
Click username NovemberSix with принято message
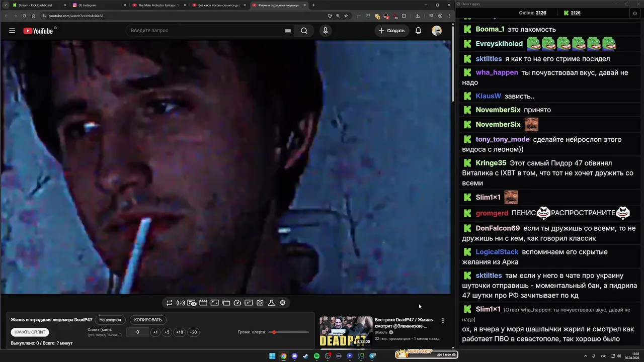click(x=498, y=110)
